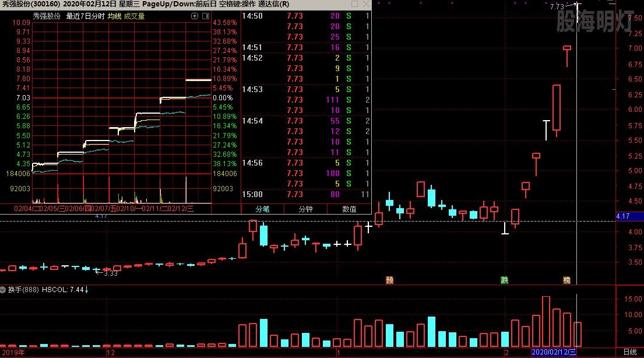This screenshot has width=644, height=358.
Task: Click the 2020/02/12/三 date marker
Action: point(554,352)
